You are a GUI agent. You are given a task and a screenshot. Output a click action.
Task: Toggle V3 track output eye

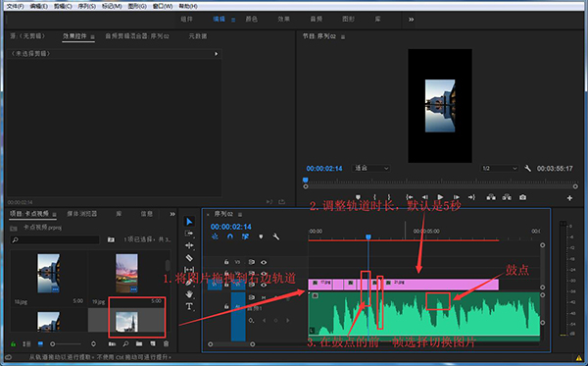(x=264, y=262)
